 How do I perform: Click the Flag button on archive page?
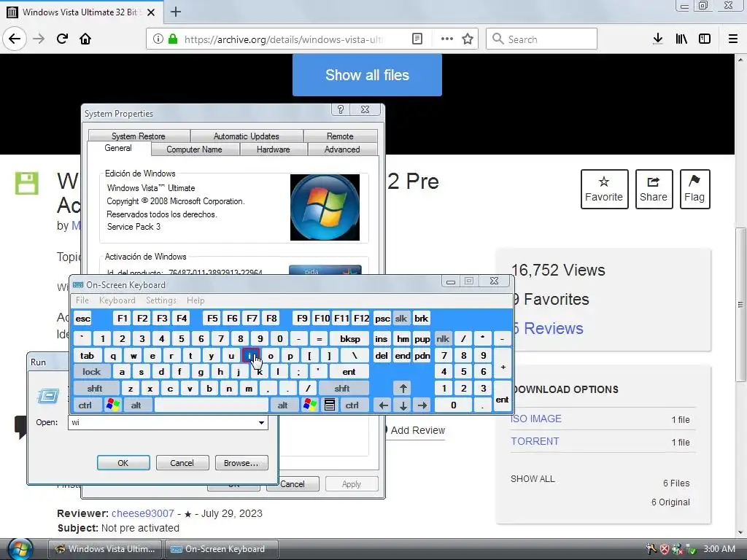694,189
